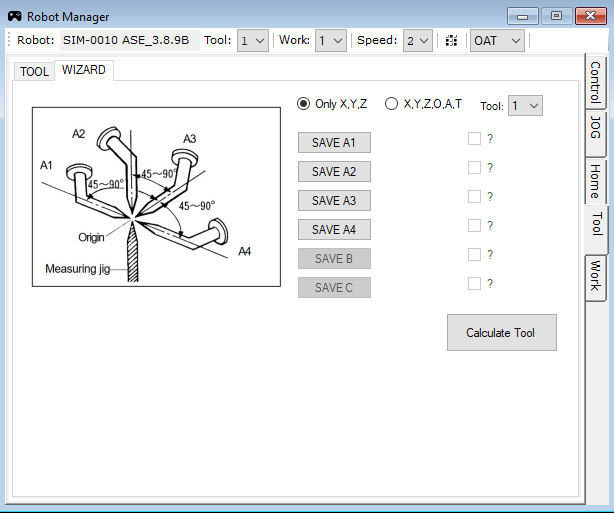Switch to the TOOL tab
The image size is (614, 513).
coord(34,72)
